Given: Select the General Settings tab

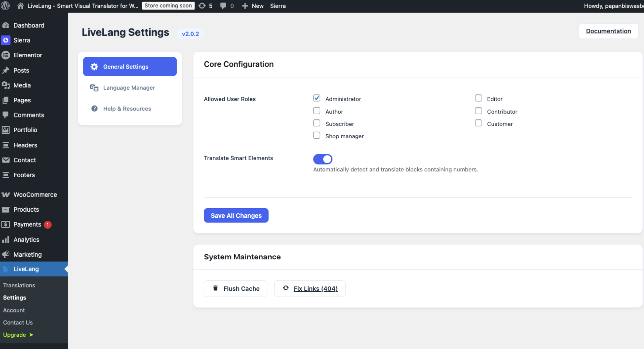Looking at the screenshot, I should click(130, 67).
